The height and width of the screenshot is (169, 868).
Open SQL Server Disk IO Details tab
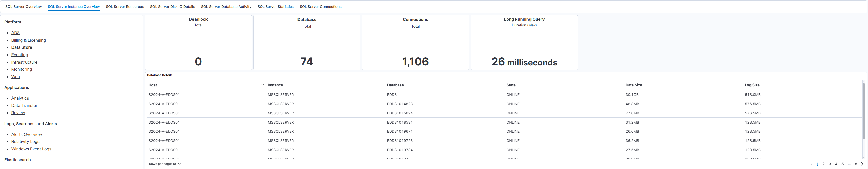(172, 7)
